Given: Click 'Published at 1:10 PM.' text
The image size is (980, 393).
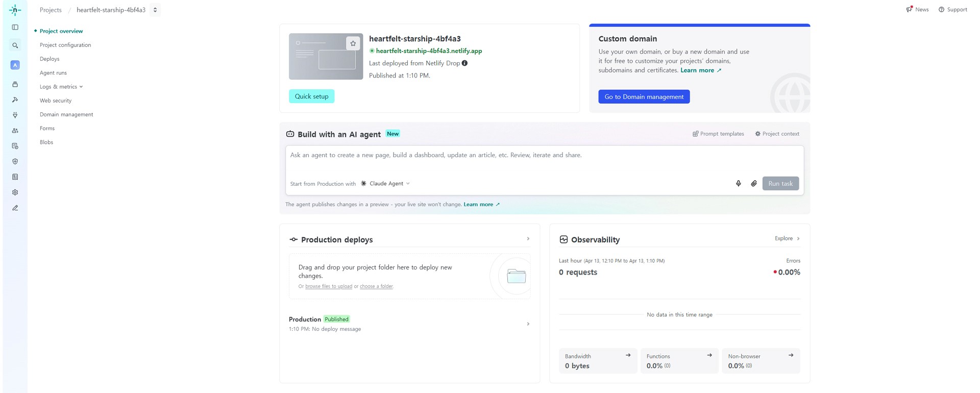Looking at the screenshot, I should click(x=400, y=76).
